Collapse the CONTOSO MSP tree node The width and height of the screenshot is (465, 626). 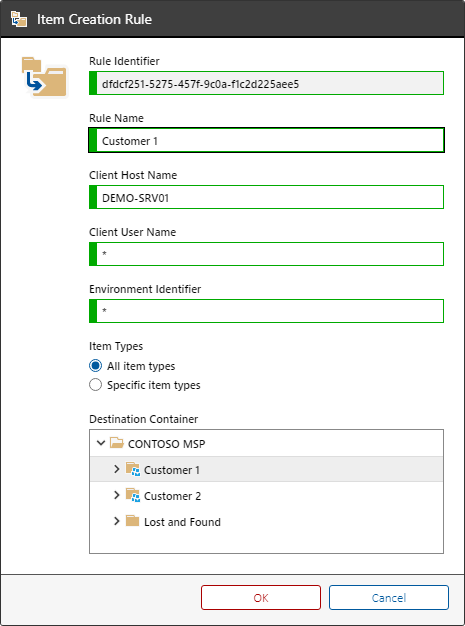[x=101, y=443]
